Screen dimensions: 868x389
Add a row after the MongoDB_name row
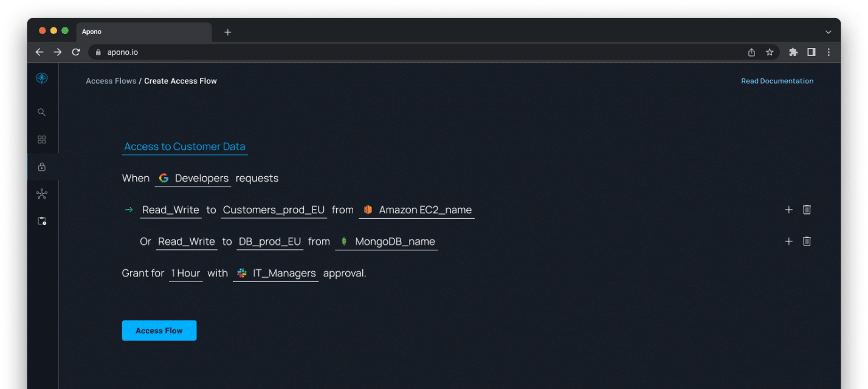789,241
